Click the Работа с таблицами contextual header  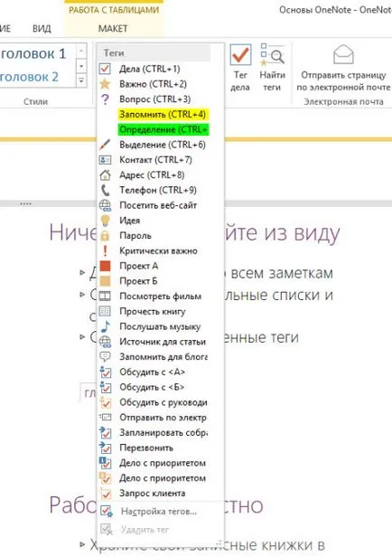coord(114,10)
